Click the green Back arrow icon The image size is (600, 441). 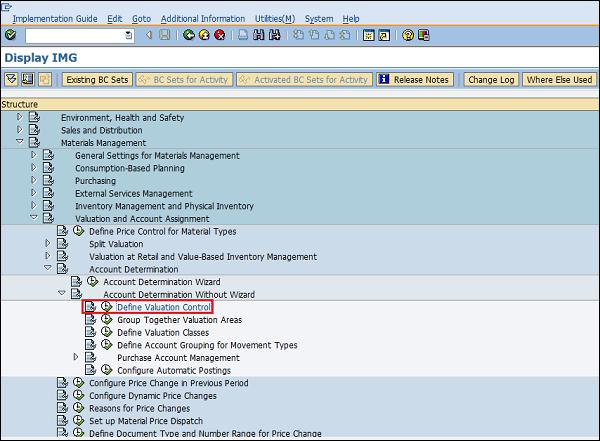(189, 35)
